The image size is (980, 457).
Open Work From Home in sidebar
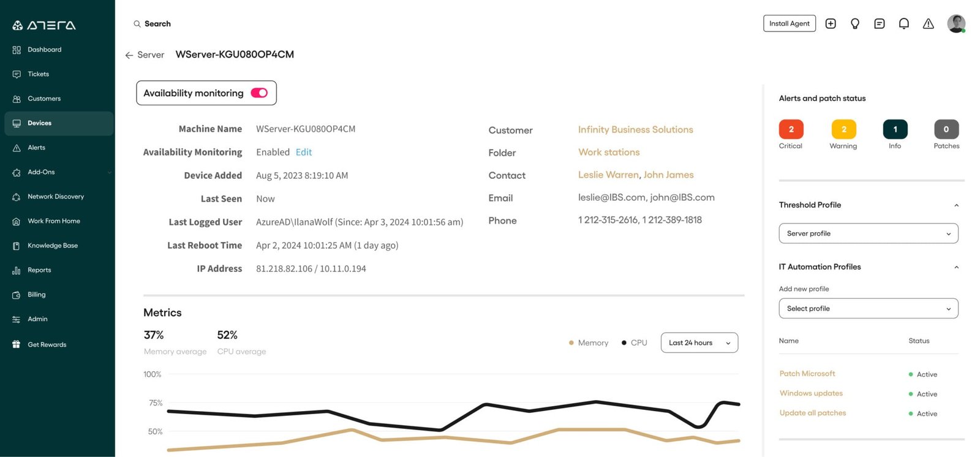tap(59, 221)
